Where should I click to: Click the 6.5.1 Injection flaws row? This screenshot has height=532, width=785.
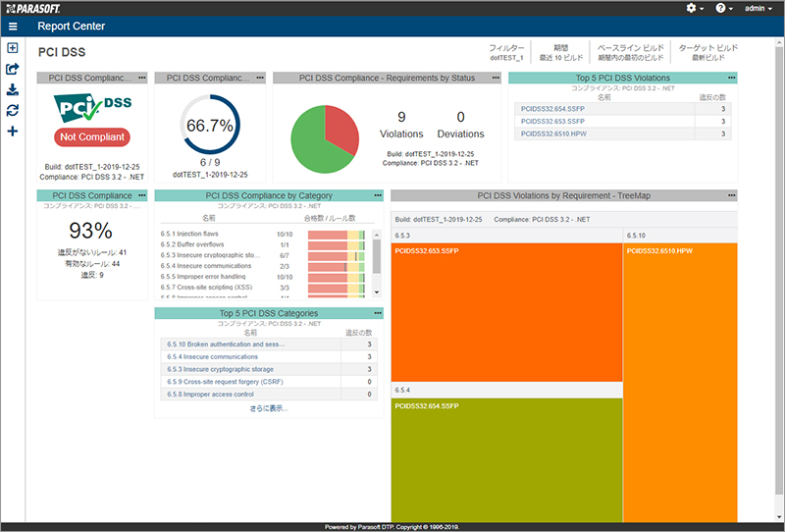264,234
